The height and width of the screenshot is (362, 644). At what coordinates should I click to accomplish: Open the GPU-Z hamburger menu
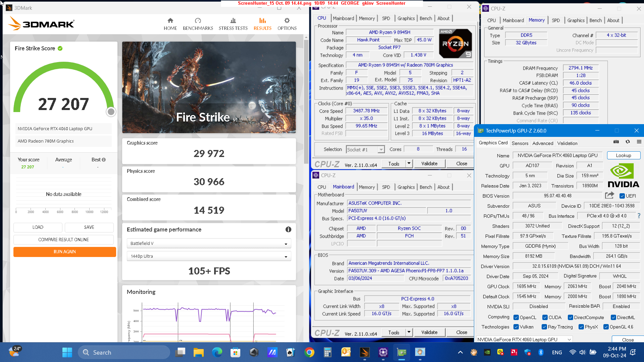pyautogui.click(x=639, y=142)
